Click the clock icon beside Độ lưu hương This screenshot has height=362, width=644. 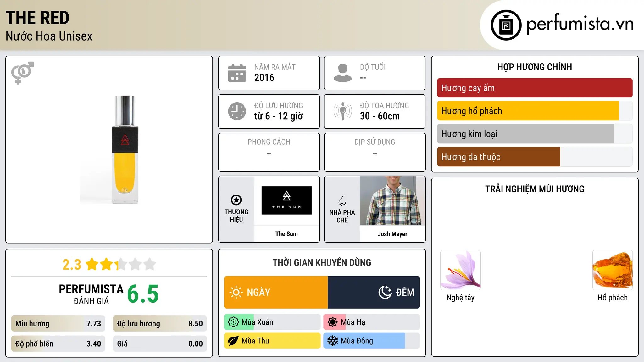coord(237,111)
